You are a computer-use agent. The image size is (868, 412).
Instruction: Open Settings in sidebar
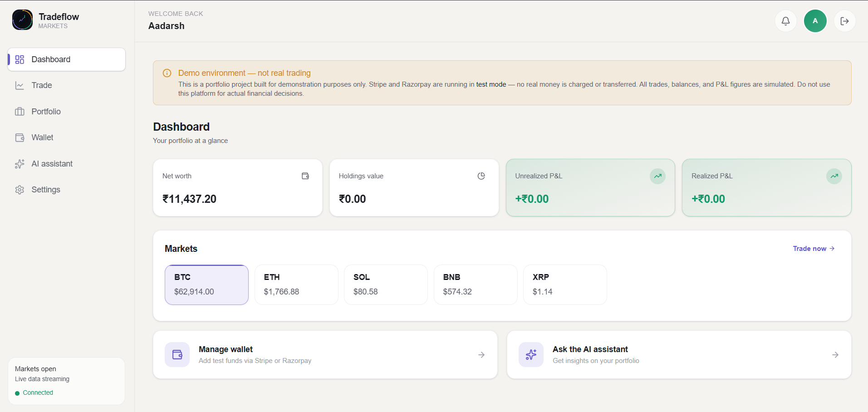tap(66, 190)
